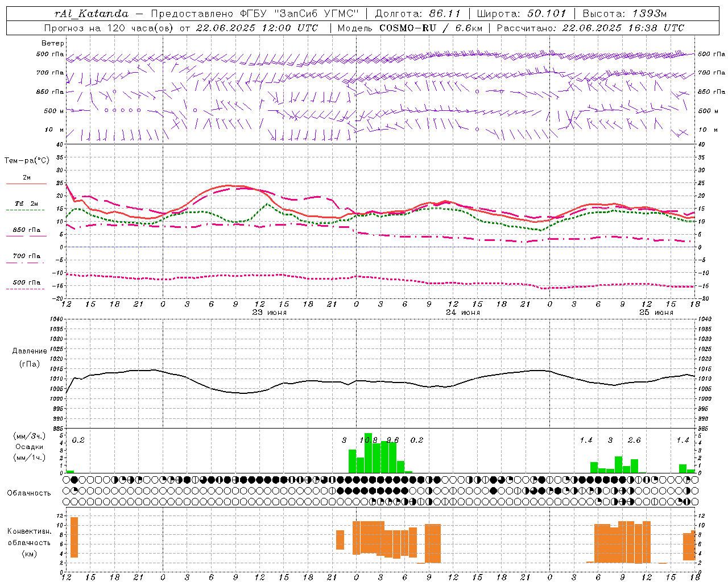Click the 25 июня date label
Viewport: 728px width, 582px height.
[656, 313]
